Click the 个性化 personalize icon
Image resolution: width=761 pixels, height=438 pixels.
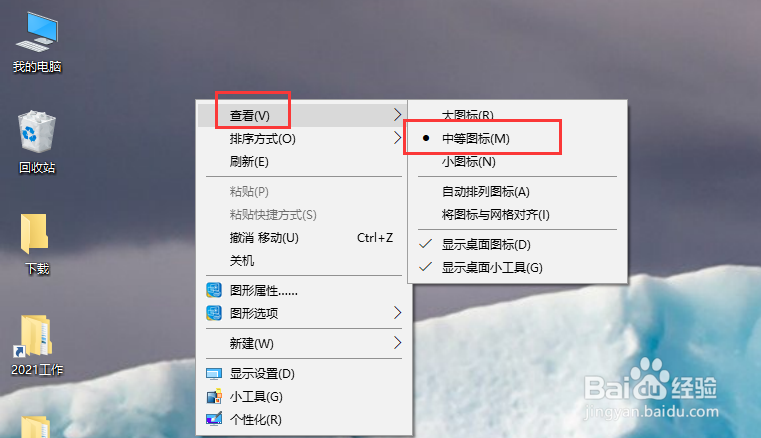click(x=214, y=419)
